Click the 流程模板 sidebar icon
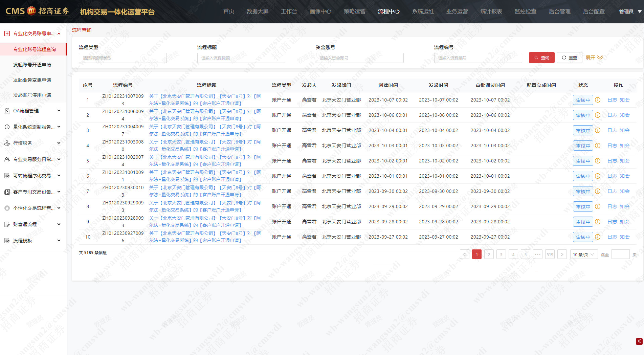644x355 pixels. 7,241
